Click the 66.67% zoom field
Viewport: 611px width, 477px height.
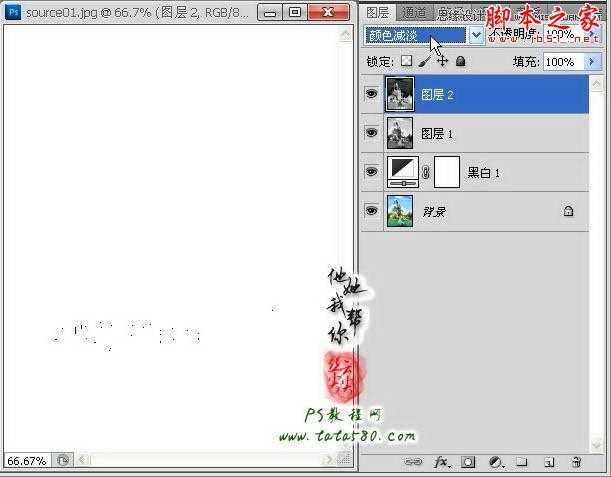tap(27, 461)
